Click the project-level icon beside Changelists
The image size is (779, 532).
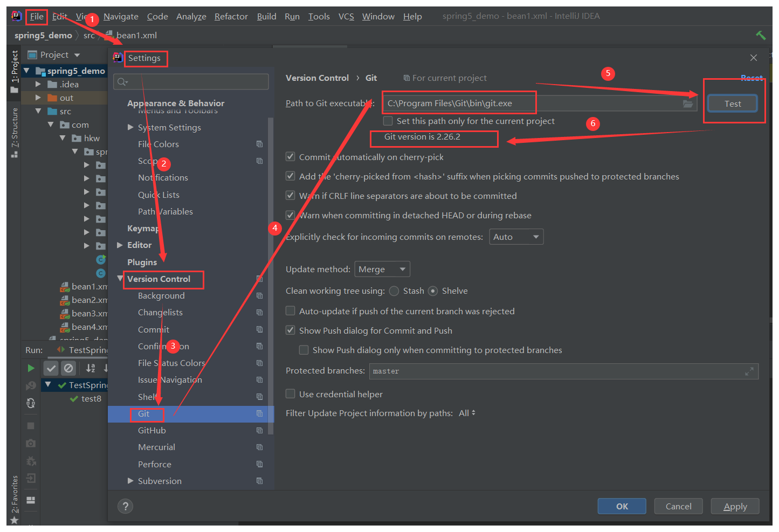pos(259,312)
